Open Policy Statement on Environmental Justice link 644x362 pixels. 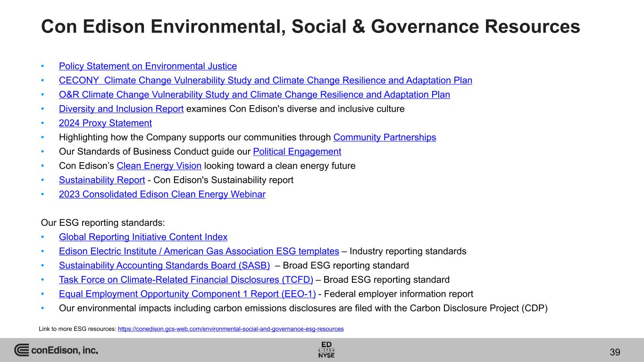(x=148, y=66)
